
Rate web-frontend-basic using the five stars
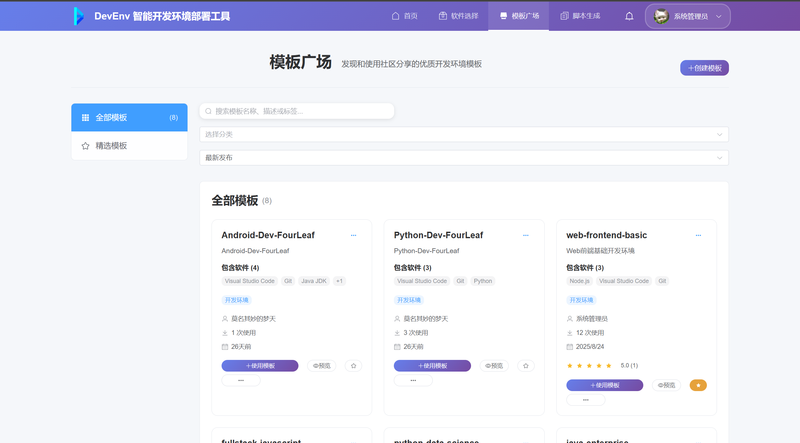click(589, 365)
